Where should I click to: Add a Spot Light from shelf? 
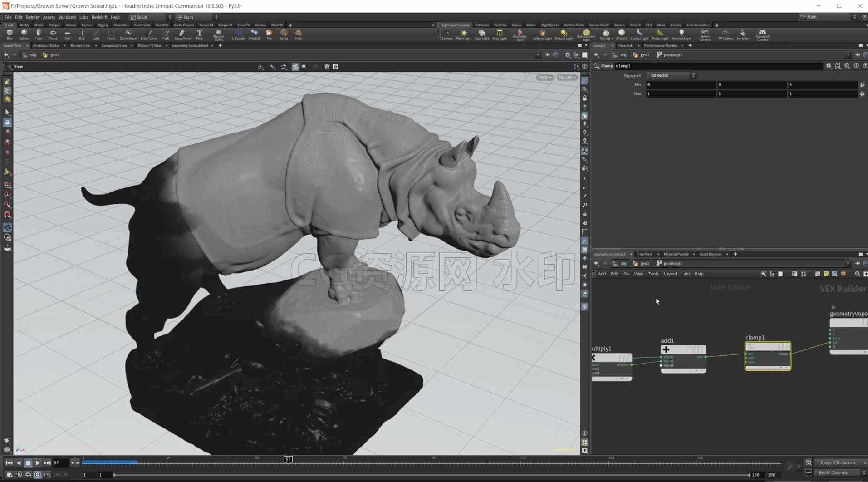coord(482,34)
